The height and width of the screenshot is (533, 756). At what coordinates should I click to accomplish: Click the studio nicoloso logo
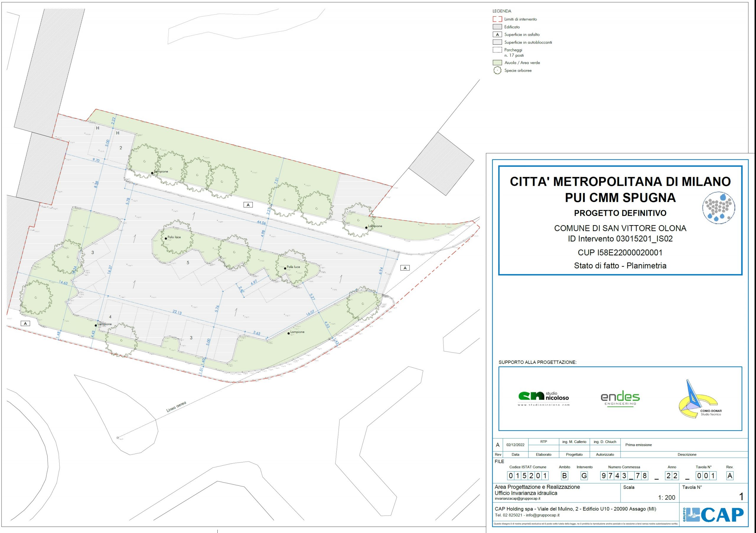(544, 398)
